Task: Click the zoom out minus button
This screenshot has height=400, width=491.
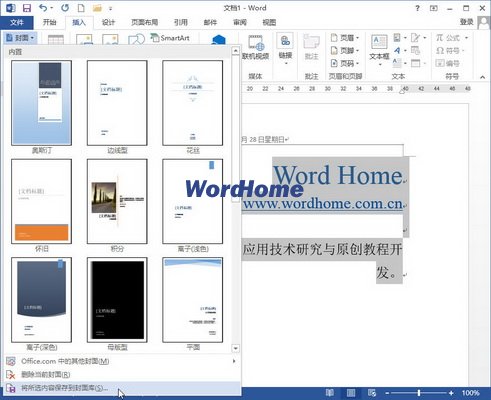Action: (387, 393)
